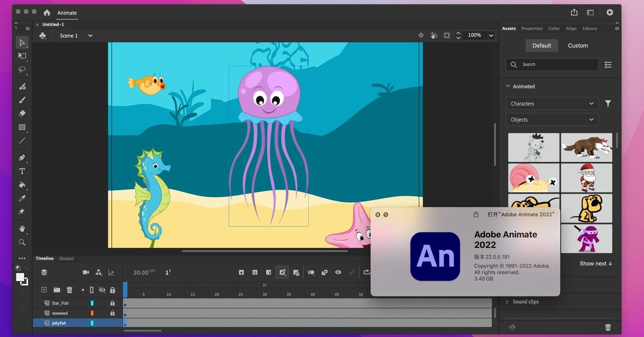Viewport: 644px width, 337px height.
Task: Click the Center Stage icon
Action: 421,35
